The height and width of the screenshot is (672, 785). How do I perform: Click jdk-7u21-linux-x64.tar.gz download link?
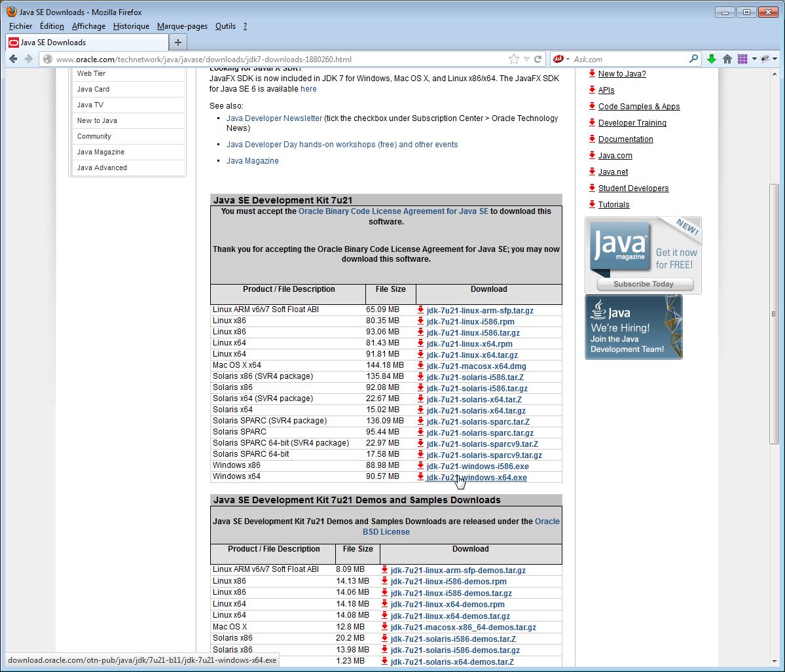(x=472, y=355)
